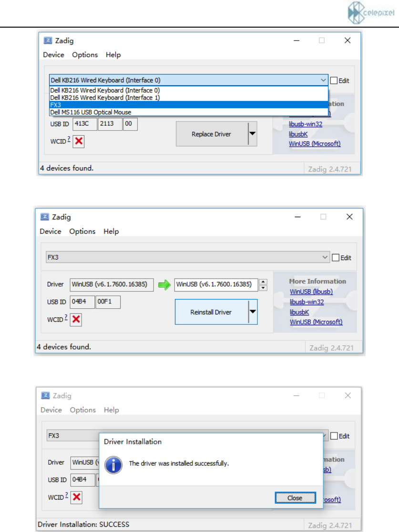The image size is (399, 532).
Task: Click USB ID field showing 00F1
Action: click(x=108, y=302)
